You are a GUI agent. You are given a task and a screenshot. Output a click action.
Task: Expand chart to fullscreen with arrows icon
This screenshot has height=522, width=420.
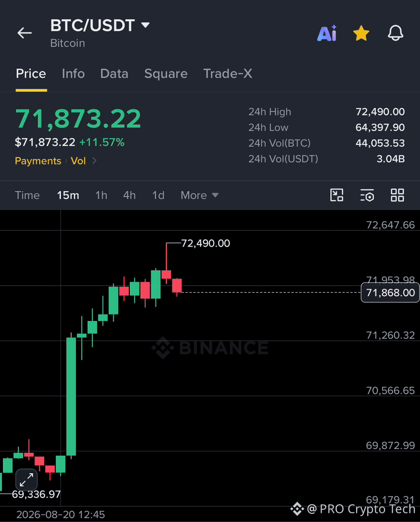point(26,480)
